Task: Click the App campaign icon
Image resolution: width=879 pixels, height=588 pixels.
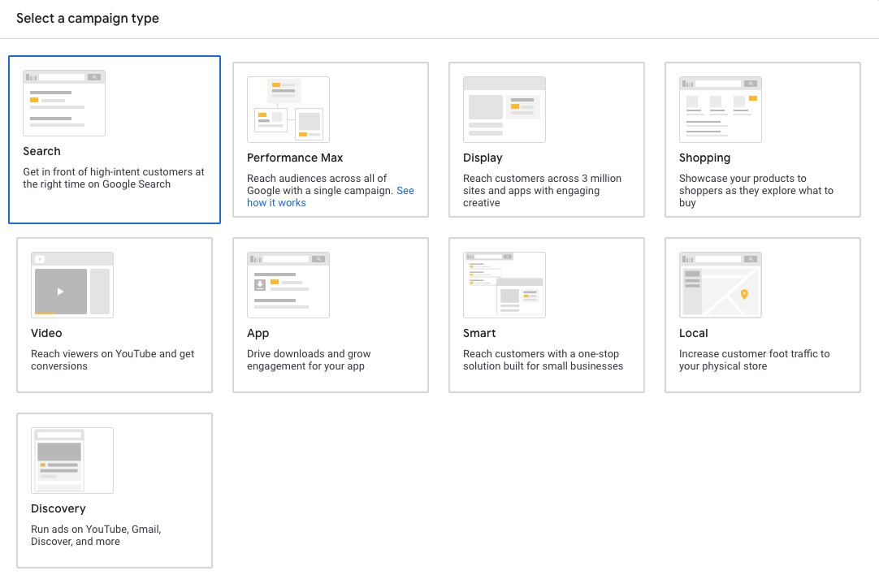Action: [x=287, y=283]
